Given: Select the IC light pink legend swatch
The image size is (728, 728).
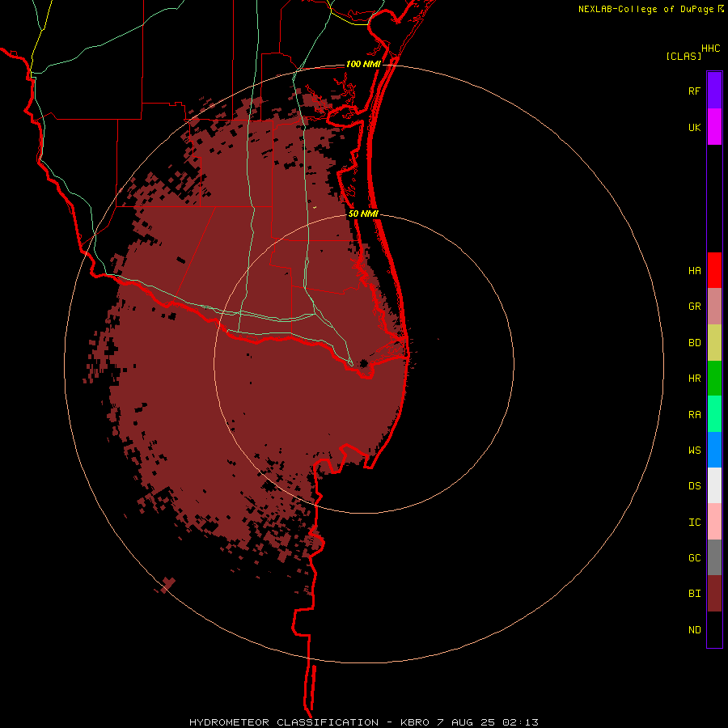Looking at the screenshot, I should click(x=714, y=522).
